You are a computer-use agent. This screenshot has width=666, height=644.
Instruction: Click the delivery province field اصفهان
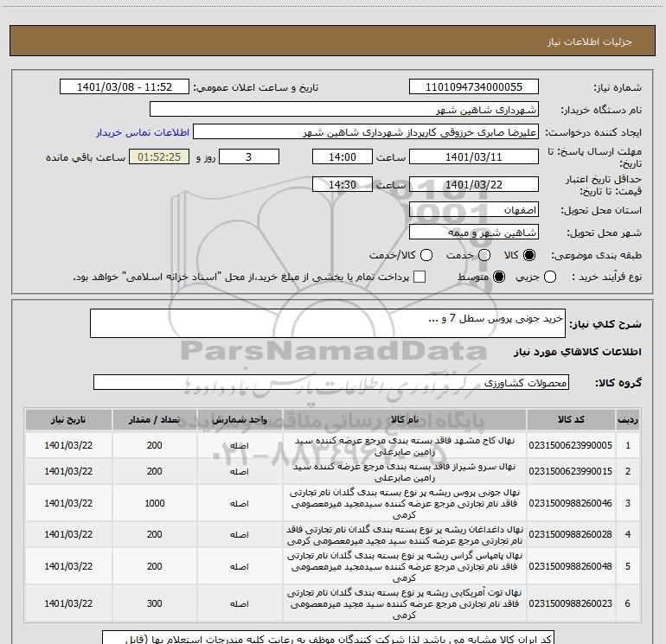pyautogui.click(x=474, y=210)
